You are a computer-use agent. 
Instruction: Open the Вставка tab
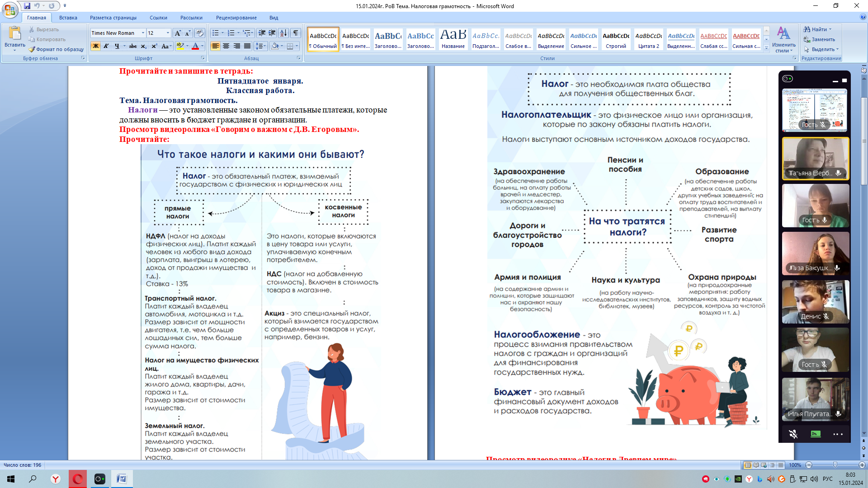68,18
